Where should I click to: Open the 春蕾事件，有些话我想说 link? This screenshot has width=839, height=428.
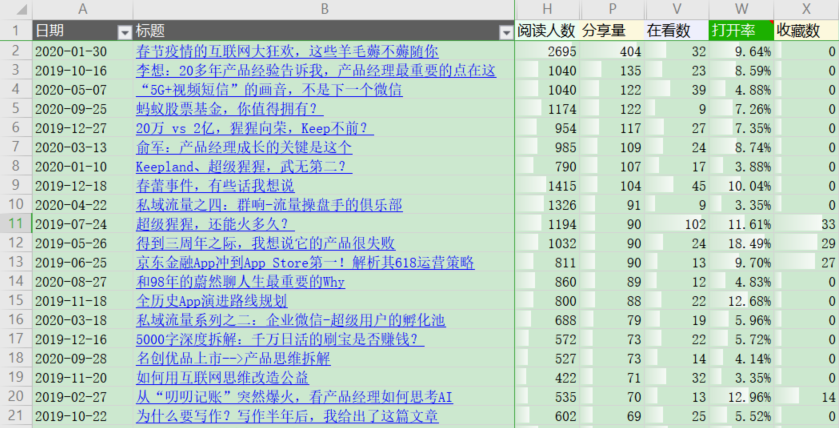[x=215, y=185]
